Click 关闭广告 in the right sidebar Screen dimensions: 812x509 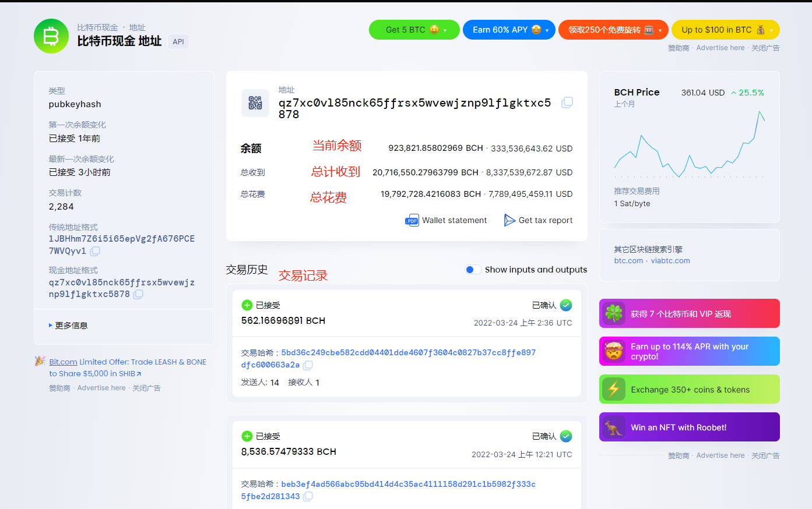(x=765, y=455)
